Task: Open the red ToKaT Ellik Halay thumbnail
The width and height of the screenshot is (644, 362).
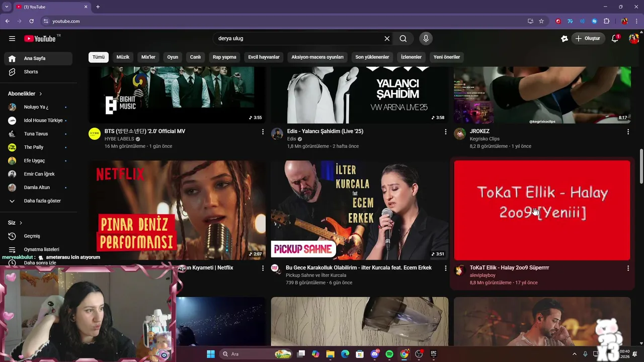Action: coord(542,210)
